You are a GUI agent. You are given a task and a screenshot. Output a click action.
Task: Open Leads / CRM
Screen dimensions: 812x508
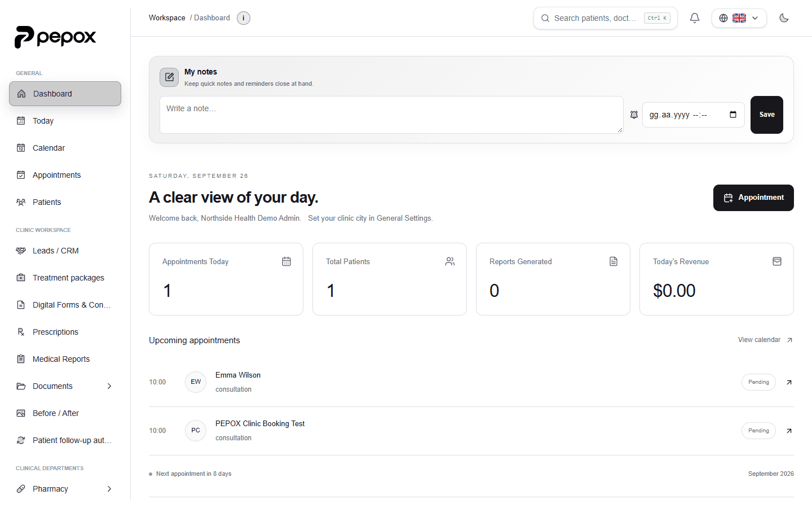click(65, 251)
